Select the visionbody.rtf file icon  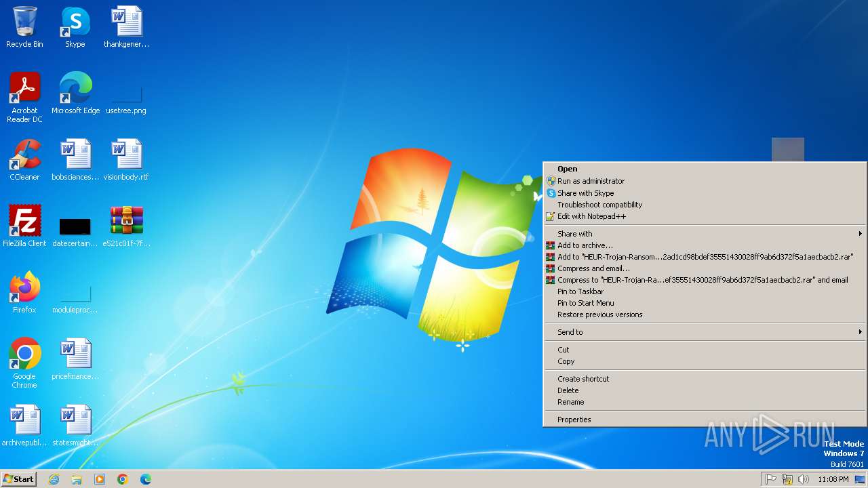point(126,159)
